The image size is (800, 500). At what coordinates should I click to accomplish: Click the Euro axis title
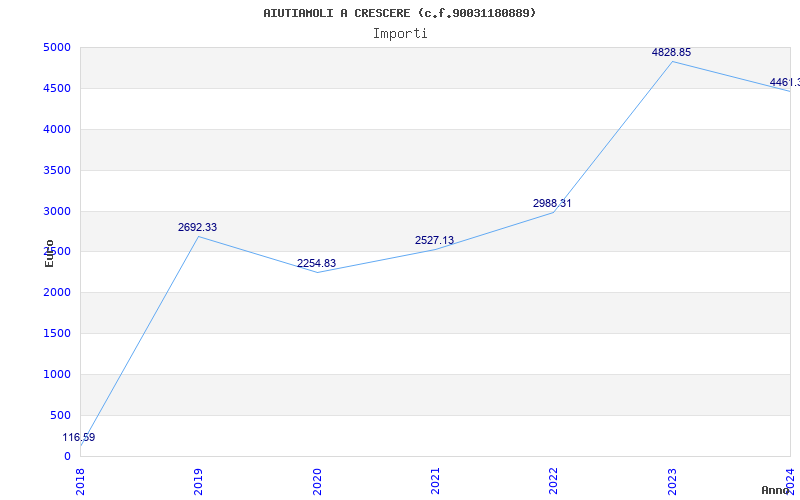tap(49, 253)
